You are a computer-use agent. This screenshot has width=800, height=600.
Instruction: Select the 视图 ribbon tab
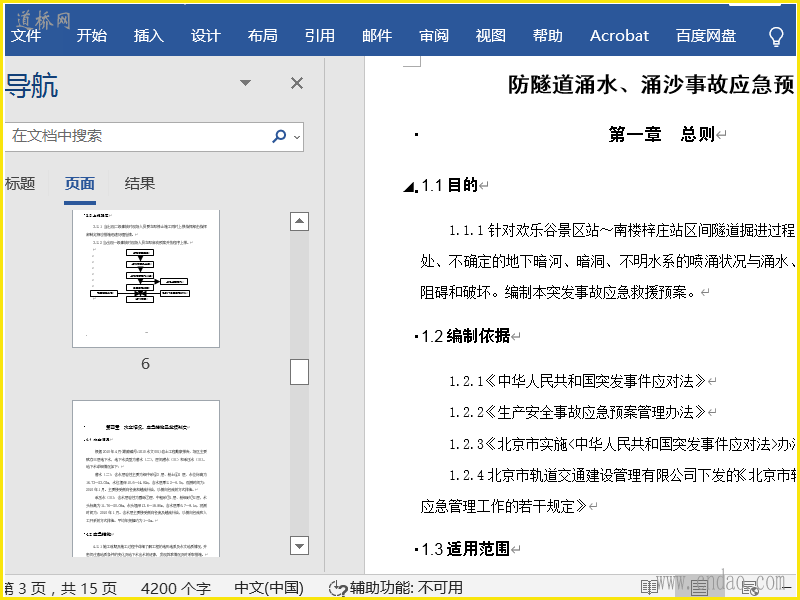(491, 35)
